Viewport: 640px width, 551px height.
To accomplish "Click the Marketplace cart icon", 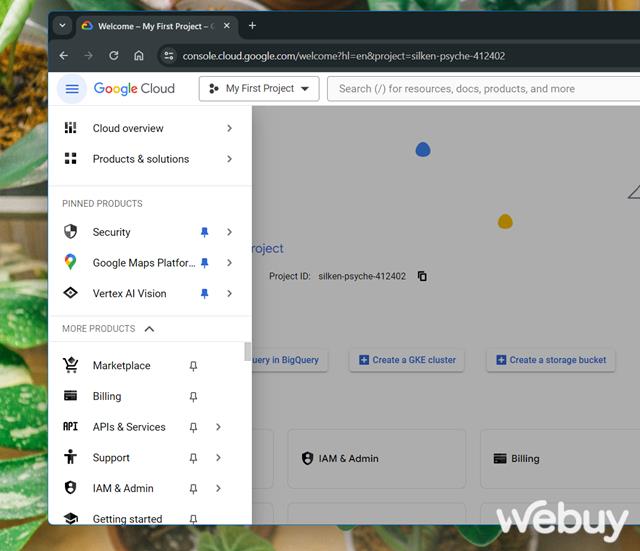I will point(71,365).
